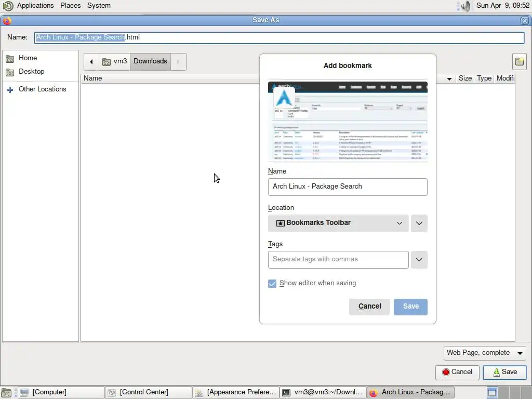Viewport: 532px width, 399px height.
Task: Expand the tags list chevron button
Action: point(419,260)
